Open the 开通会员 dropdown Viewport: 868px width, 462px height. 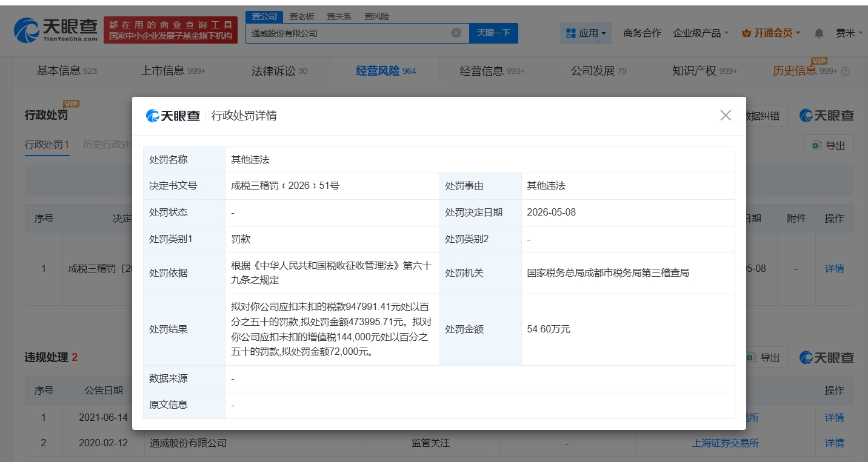(x=771, y=33)
